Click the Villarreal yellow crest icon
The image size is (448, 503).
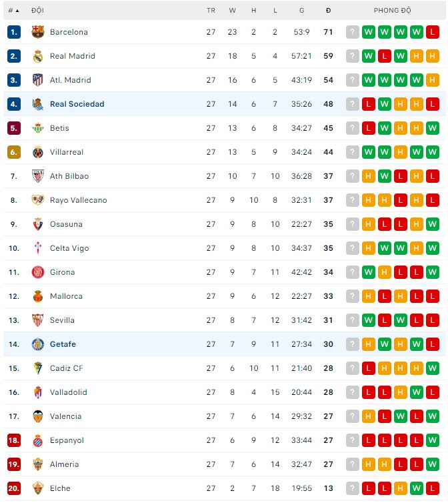(38, 152)
